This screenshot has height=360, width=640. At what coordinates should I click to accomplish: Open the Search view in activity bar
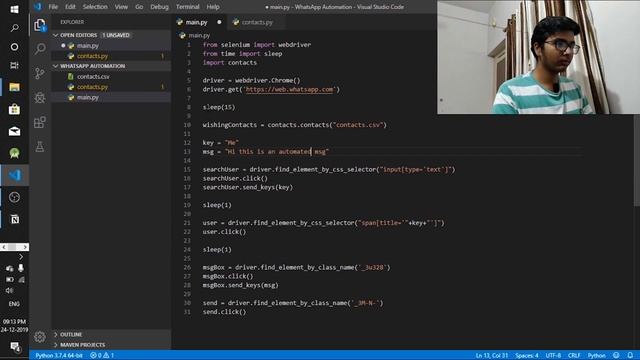pyautogui.click(x=40, y=49)
